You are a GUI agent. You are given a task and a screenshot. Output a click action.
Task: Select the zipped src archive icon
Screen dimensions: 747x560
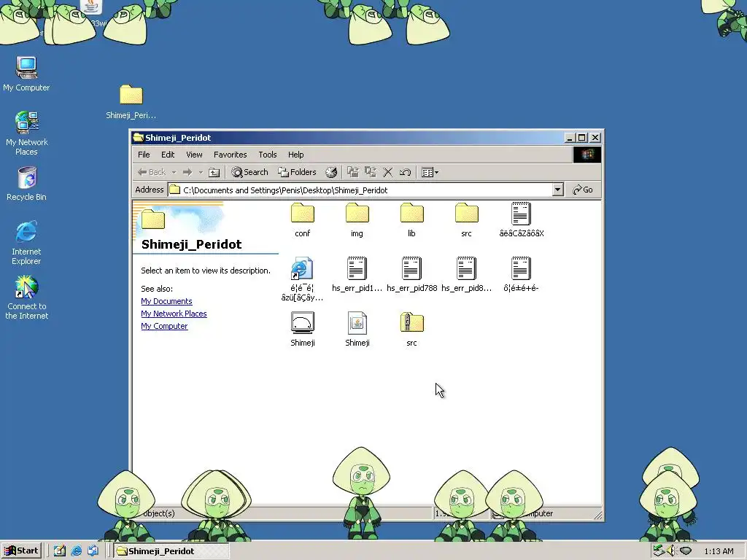coord(411,323)
